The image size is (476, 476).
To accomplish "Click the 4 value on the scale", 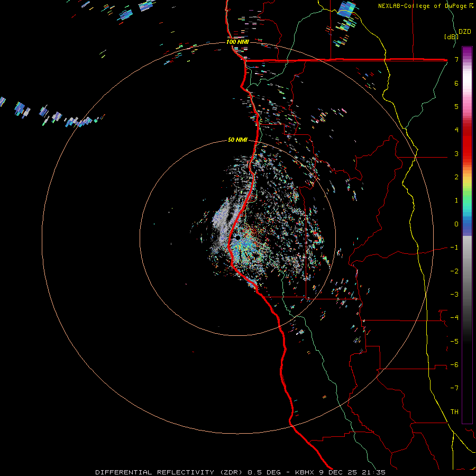I will (456, 130).
